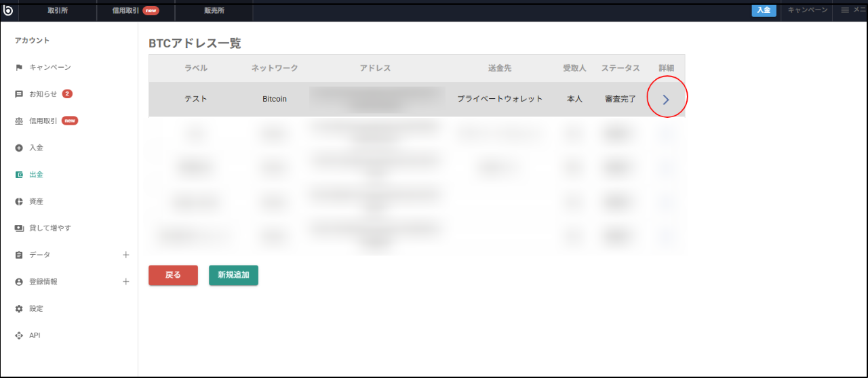Select 入金 in the sidebar
The width and height of the screenshot is (868, 378).
tap(37, 148)
